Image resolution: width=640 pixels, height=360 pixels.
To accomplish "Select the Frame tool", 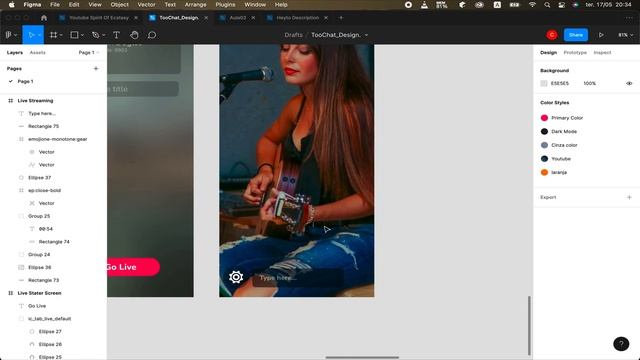I will 53,35.
